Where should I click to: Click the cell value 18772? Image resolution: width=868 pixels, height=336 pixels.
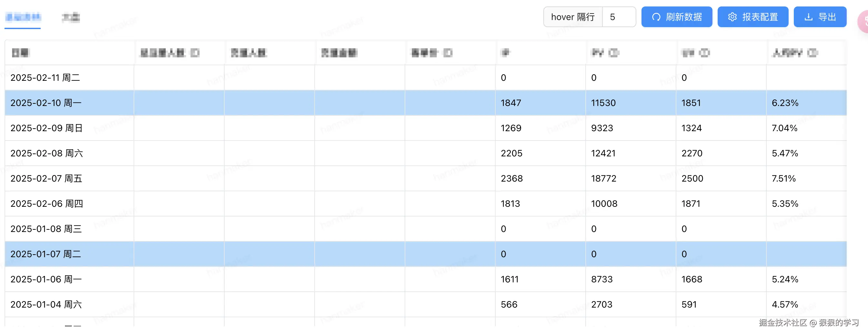pyautogui.click(x=603, y=178)
